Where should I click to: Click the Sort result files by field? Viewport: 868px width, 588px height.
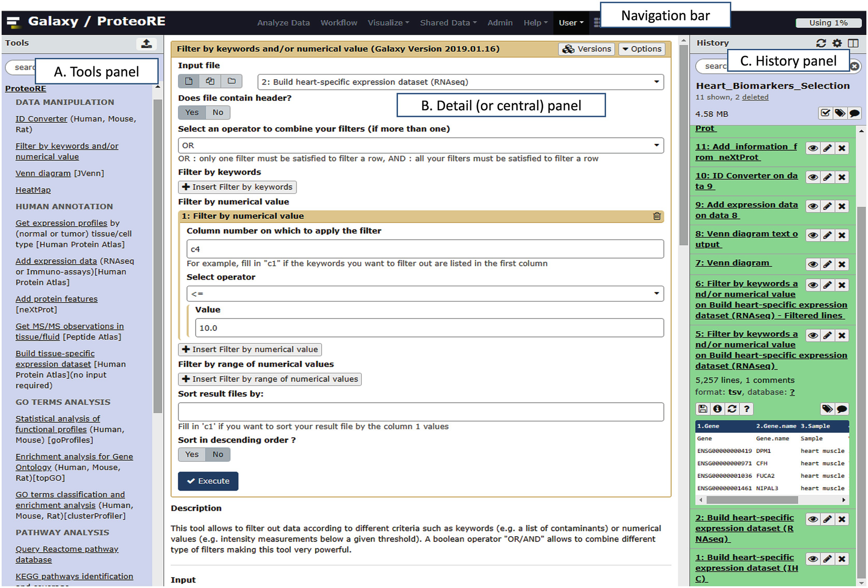click(421, 412)
